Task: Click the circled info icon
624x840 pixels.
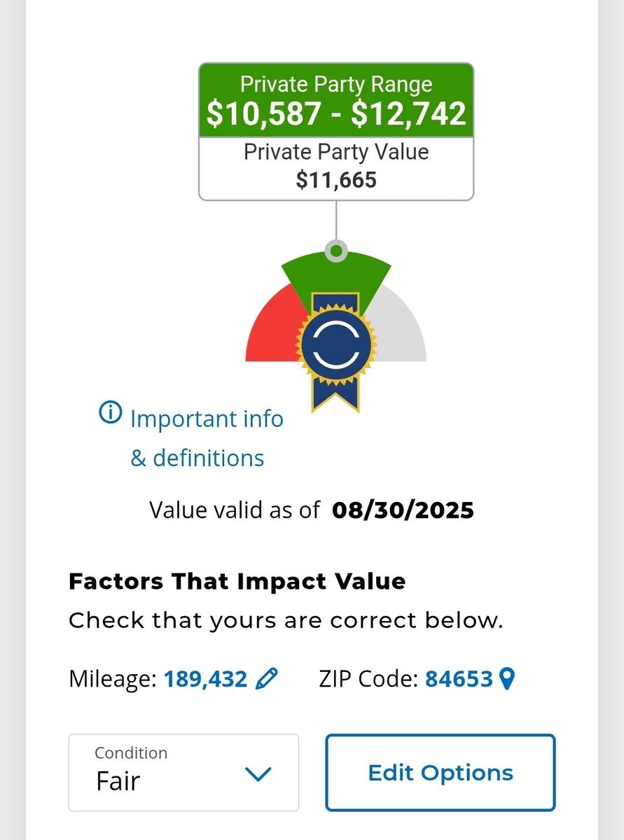Action: 111,413
